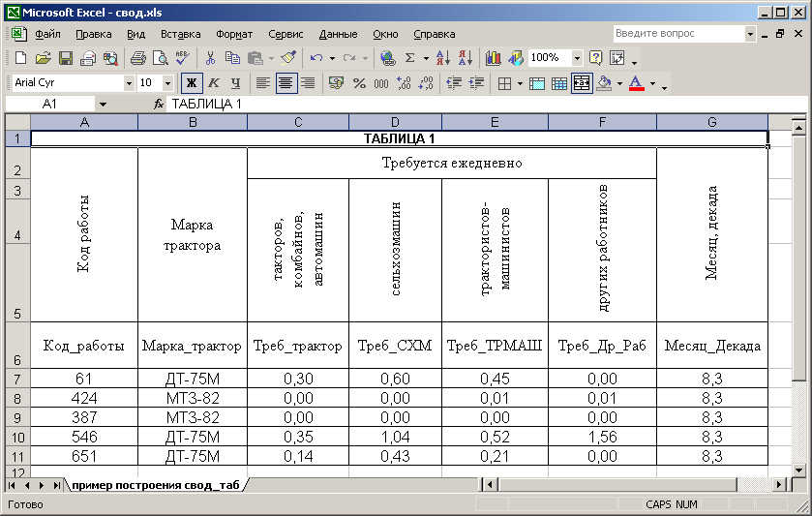Increase indent icon
Viewport: 812px width, 516px height.
(x=476, y=83)
